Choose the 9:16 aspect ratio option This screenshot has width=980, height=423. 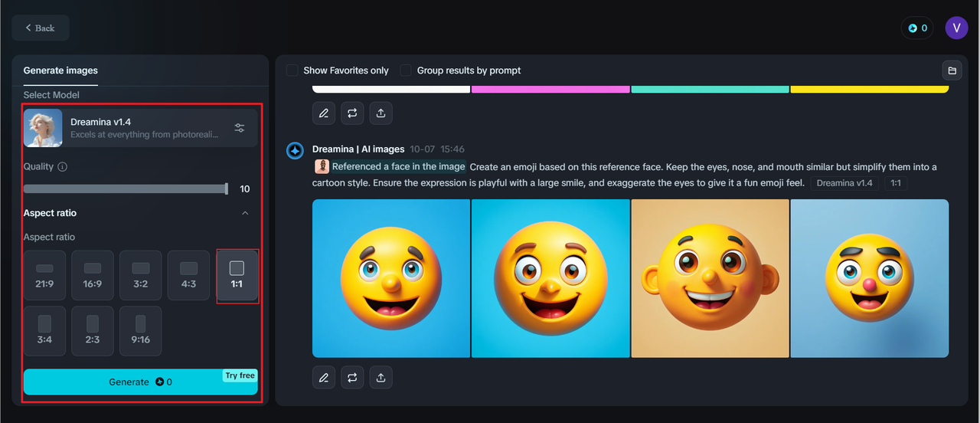[140, 331]
